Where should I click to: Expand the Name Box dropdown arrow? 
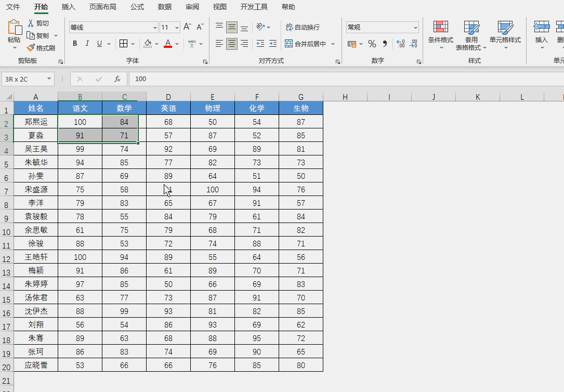click(x=49, y=79)
